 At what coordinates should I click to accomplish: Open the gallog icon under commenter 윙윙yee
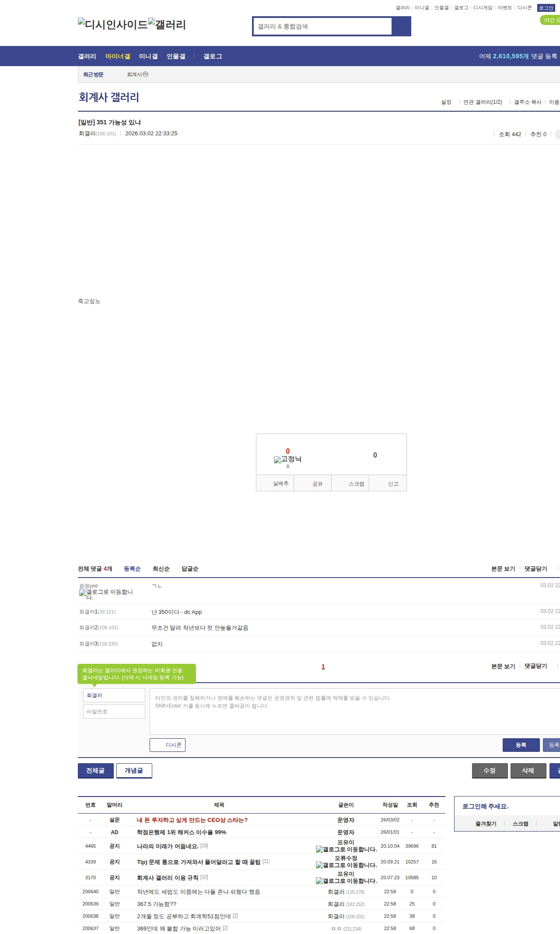106,594
